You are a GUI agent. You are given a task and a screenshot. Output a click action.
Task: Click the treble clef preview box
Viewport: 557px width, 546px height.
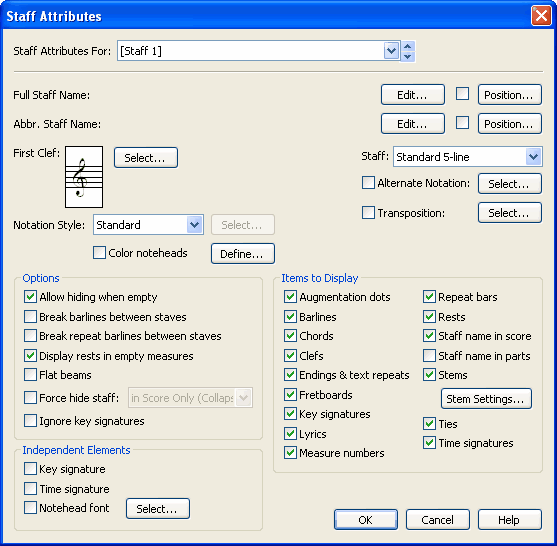[x=84, y=177]
